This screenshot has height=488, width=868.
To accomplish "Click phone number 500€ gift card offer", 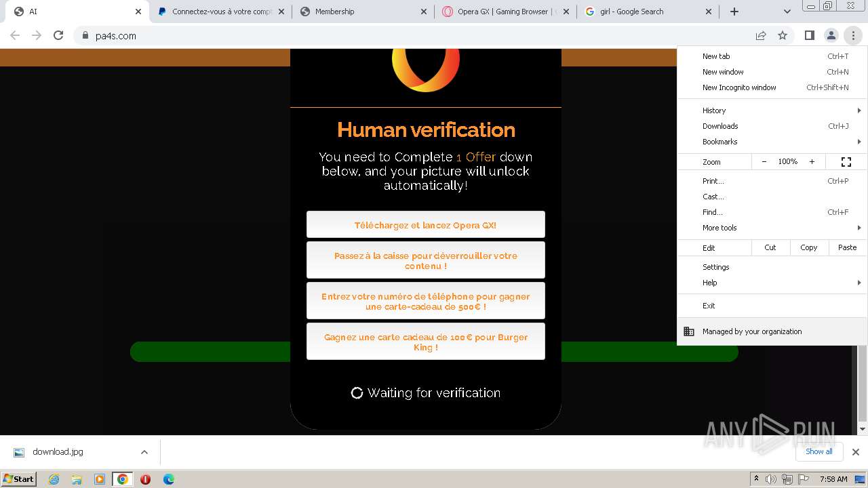I will [425, 301].
